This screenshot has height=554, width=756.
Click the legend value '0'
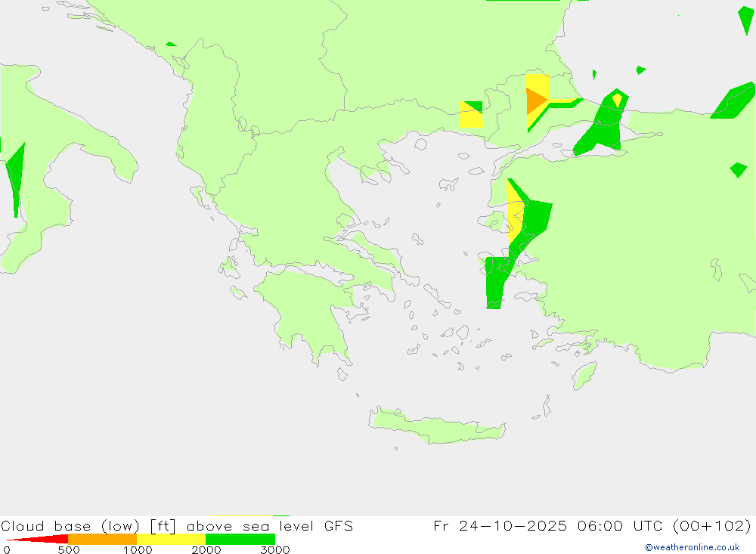7,549
